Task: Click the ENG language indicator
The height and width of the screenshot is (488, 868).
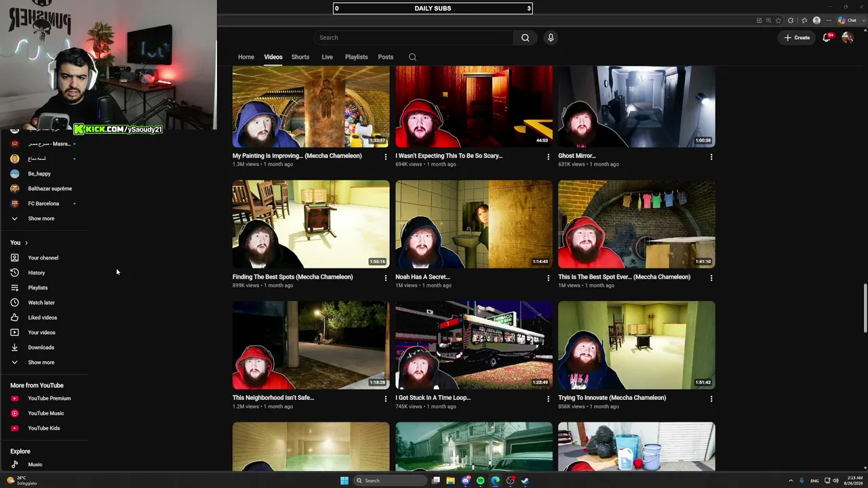Action: [814, 481]
